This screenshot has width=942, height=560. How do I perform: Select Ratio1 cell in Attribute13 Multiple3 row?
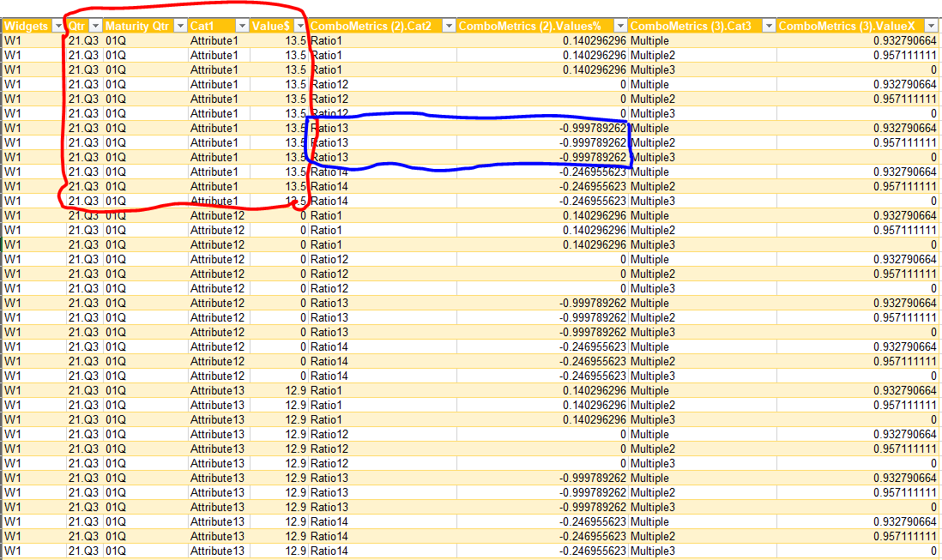point(382,419)
